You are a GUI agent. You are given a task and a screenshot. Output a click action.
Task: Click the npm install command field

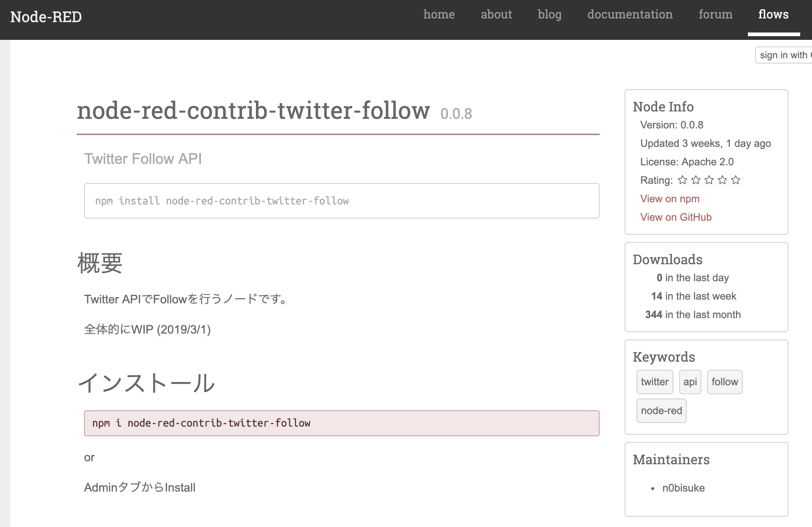341,201
